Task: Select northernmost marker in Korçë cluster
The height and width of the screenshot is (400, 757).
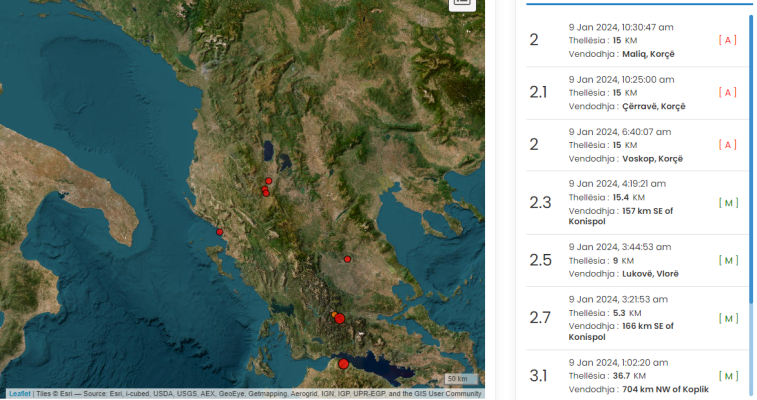Action: coord(268,181)
